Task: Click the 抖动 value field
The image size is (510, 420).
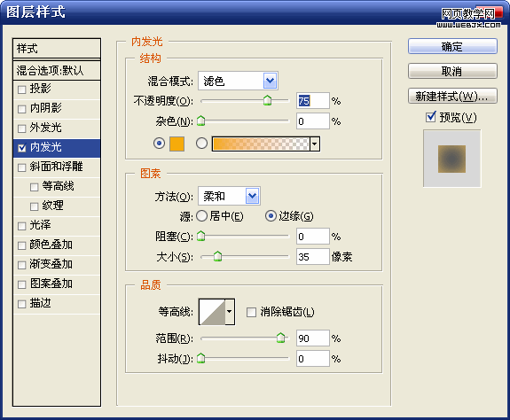Action: tap(313, 359)
